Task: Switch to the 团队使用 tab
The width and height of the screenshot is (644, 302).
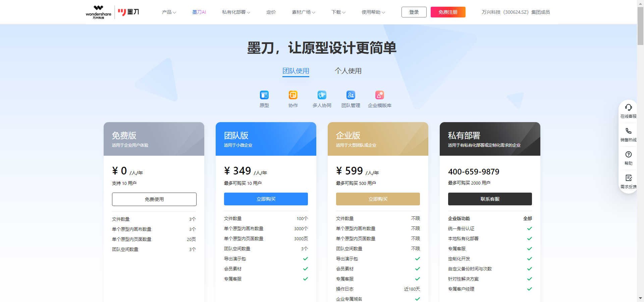Action: 296,71
